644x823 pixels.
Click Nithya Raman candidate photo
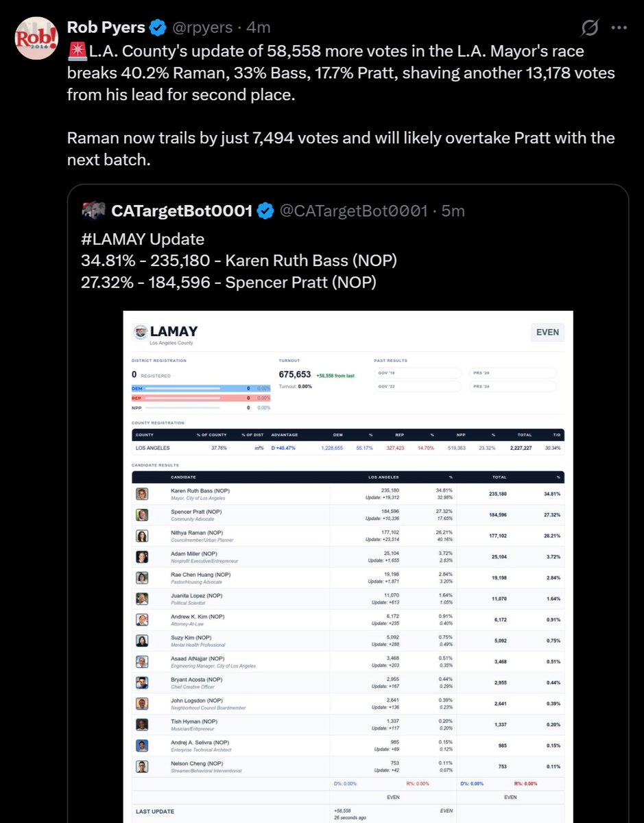[142, 536]
